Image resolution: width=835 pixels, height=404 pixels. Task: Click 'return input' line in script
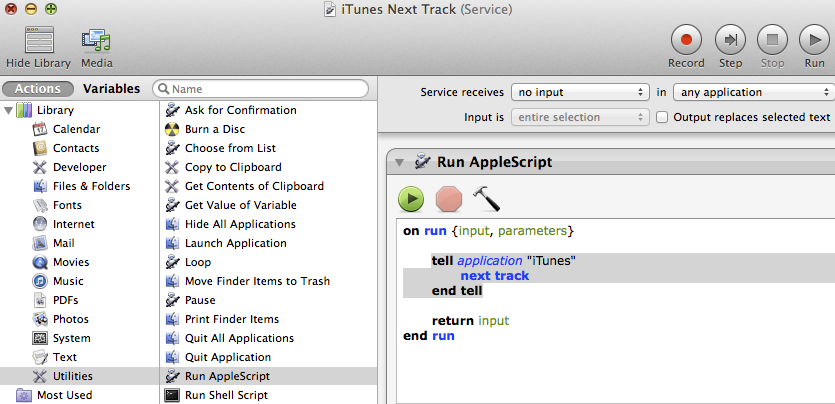pos(470,321)
